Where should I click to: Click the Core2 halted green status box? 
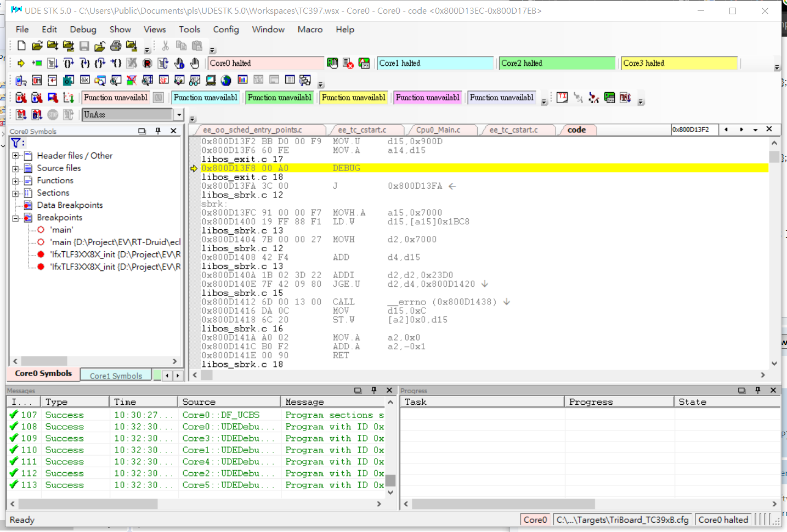[x=557, y=63]
